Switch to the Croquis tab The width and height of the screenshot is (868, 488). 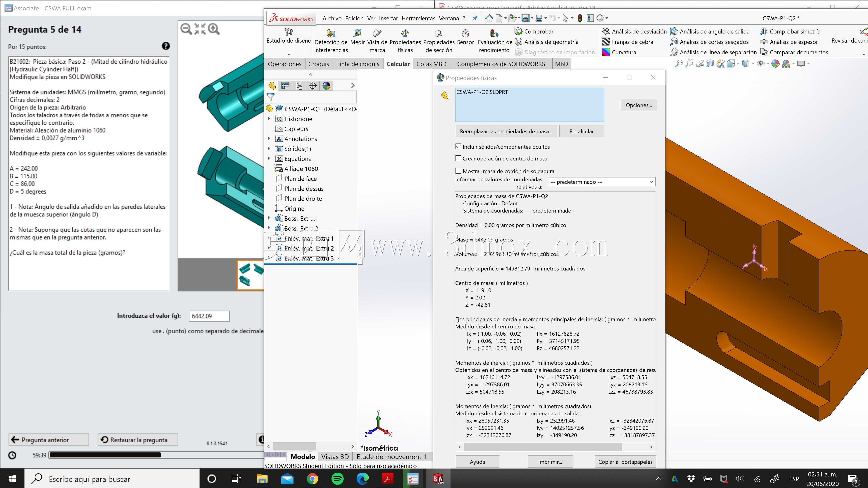point(318,64)
